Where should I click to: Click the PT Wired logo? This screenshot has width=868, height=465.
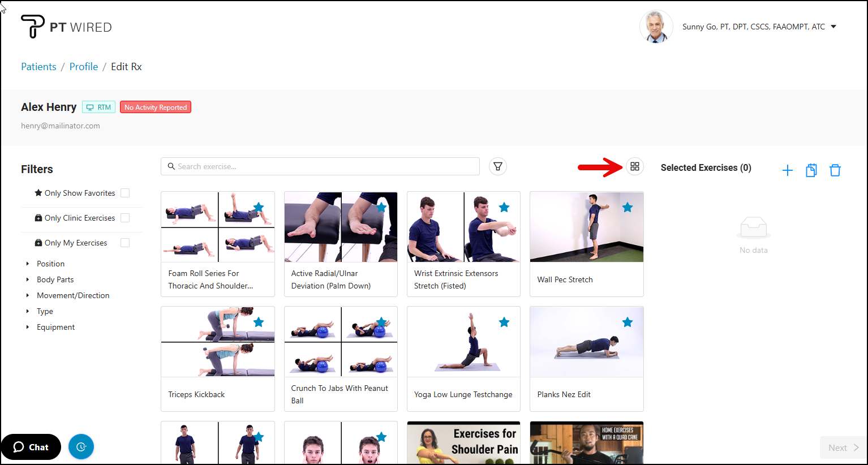click(x=66, y=27)
